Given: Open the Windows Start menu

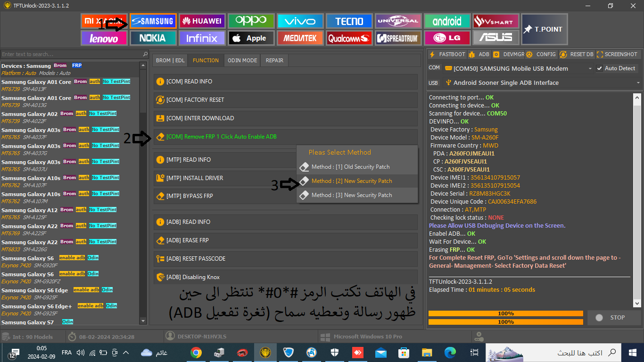Looking at the screenshot, I should coord(633,352).
